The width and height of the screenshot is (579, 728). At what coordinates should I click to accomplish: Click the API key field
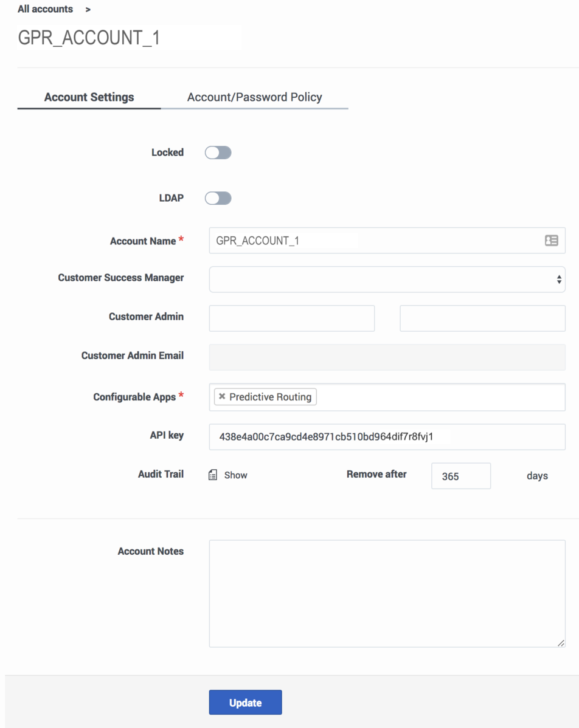[387, 437]
